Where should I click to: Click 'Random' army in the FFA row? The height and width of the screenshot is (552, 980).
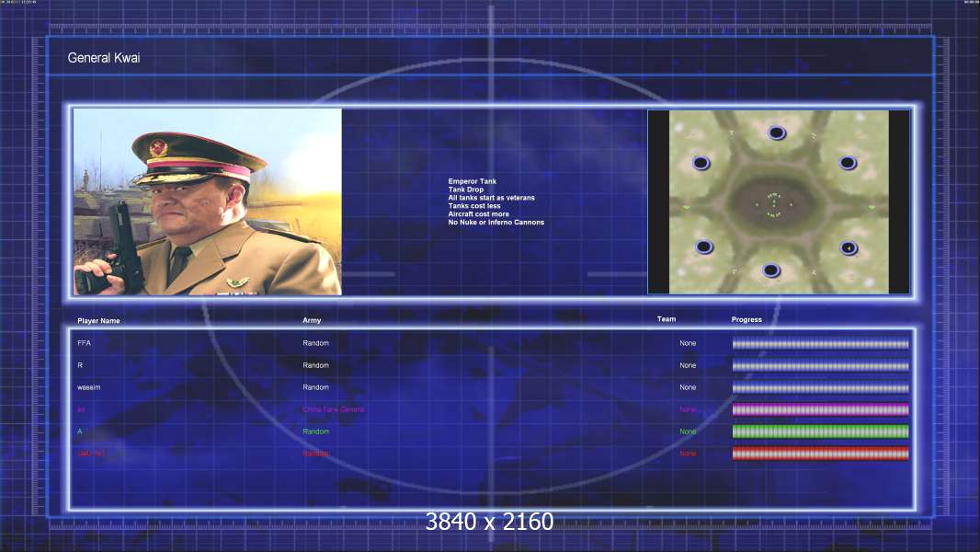coord(315,343)
